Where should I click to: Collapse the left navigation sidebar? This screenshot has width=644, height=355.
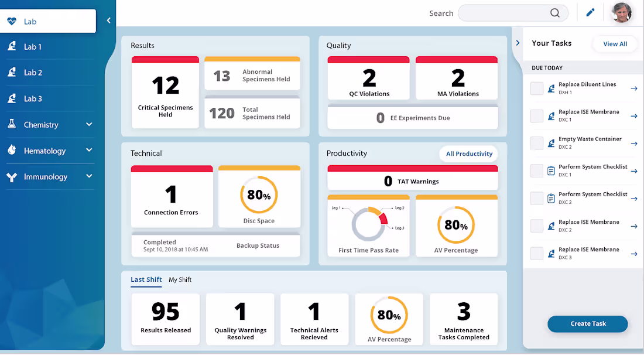click(108, 19)
